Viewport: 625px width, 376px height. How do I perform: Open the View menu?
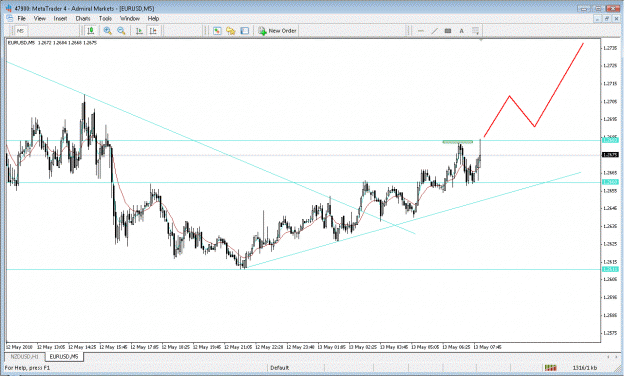tap(39, 18)
